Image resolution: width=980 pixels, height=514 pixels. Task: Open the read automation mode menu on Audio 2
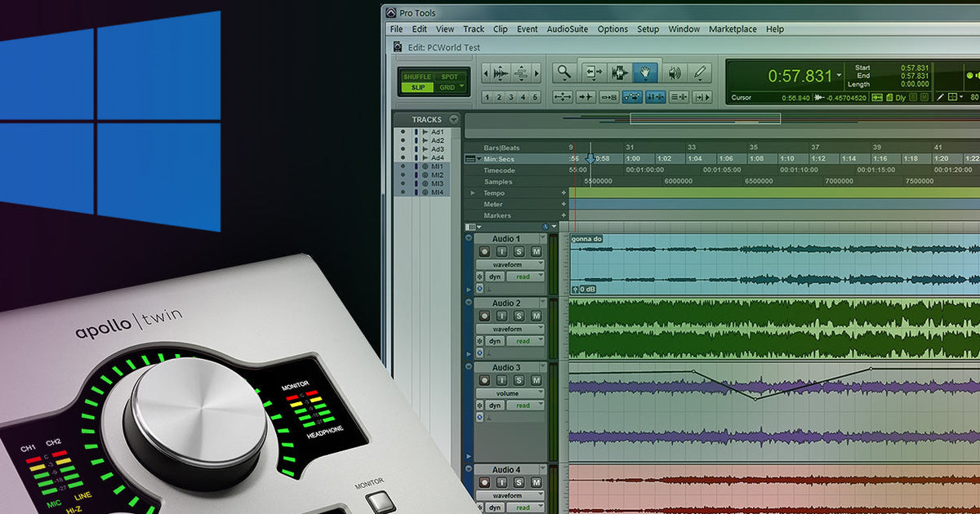point(523,341)
